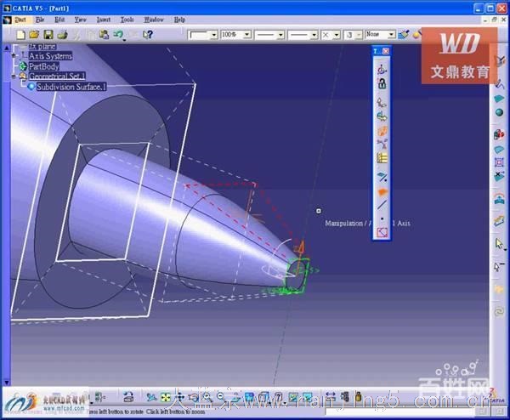Click the Save disk icon
Screen dimensions: 510x420
coord(49,35)
